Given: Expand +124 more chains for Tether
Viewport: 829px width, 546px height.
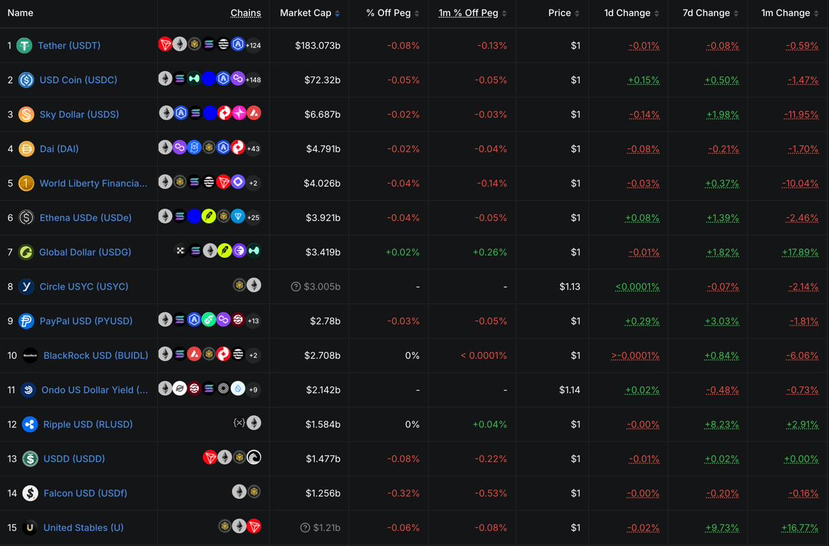Looking at the screenshot, I should pyautogui.click(x=254, y=45).
